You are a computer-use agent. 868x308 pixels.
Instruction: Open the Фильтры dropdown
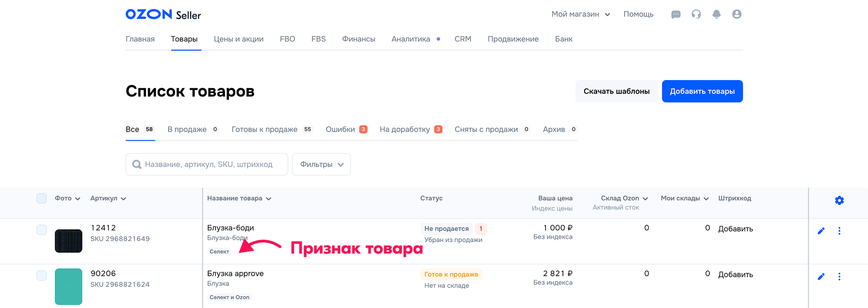[321, 164]
